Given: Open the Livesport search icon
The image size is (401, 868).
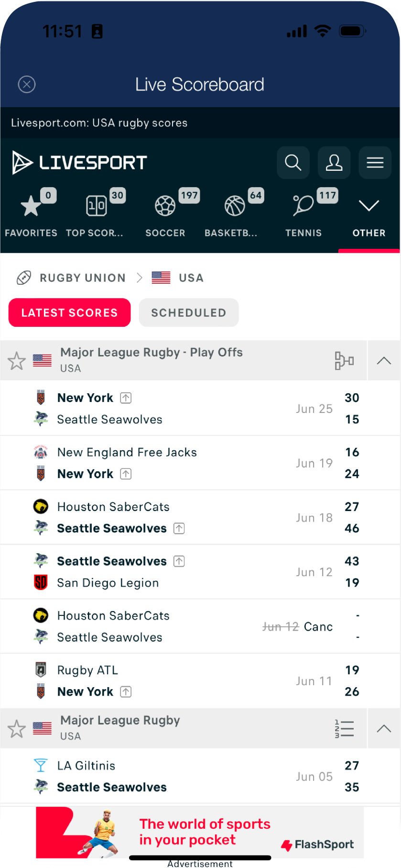Looking at the screenshot, I should click(x=293, y=163).
